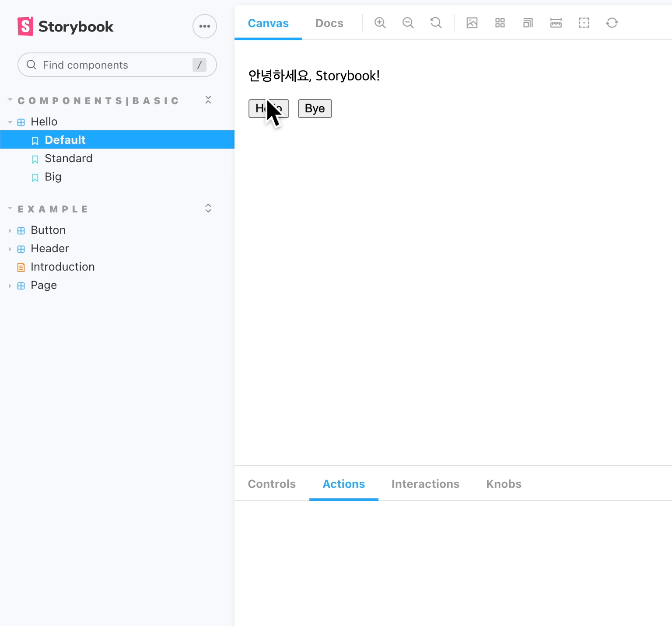Remount the current story
Screen dimensions: 672x626
612,23
